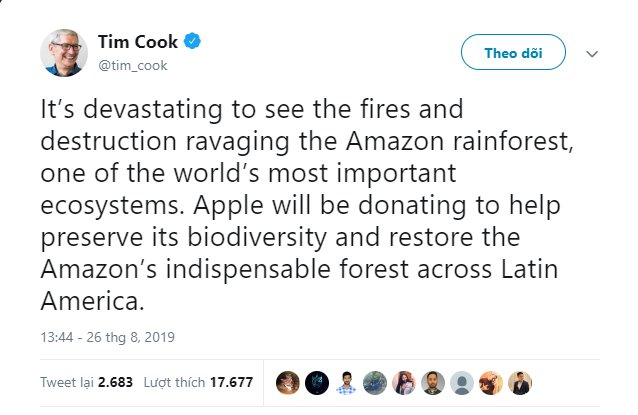This screenshot has height=415, width=638.
Task: Click the greenish landscape liker avatar
Action: pos(375,382)
